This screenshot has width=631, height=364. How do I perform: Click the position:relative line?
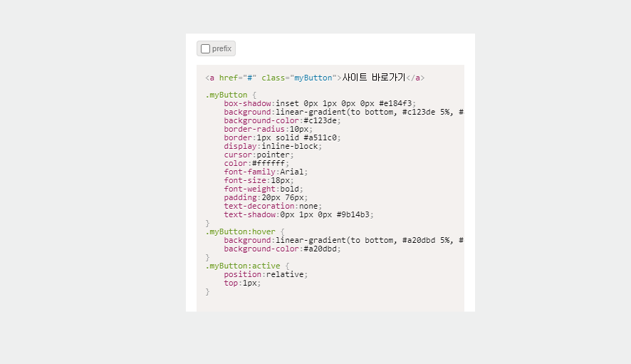(x=266, y=275)
